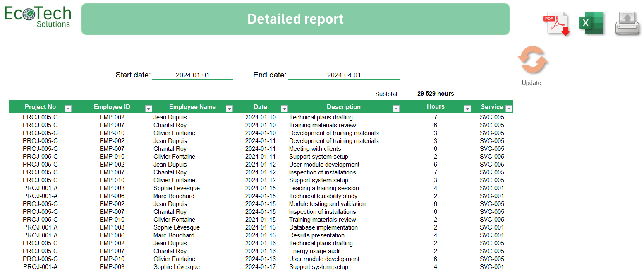
Task: Click the Subtotal label
Action: tap(387, 94)
